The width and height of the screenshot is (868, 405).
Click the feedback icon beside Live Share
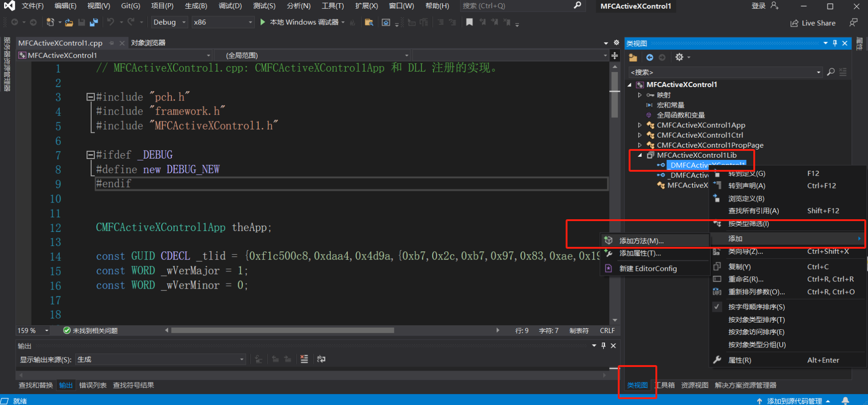(x=853, y=23)
